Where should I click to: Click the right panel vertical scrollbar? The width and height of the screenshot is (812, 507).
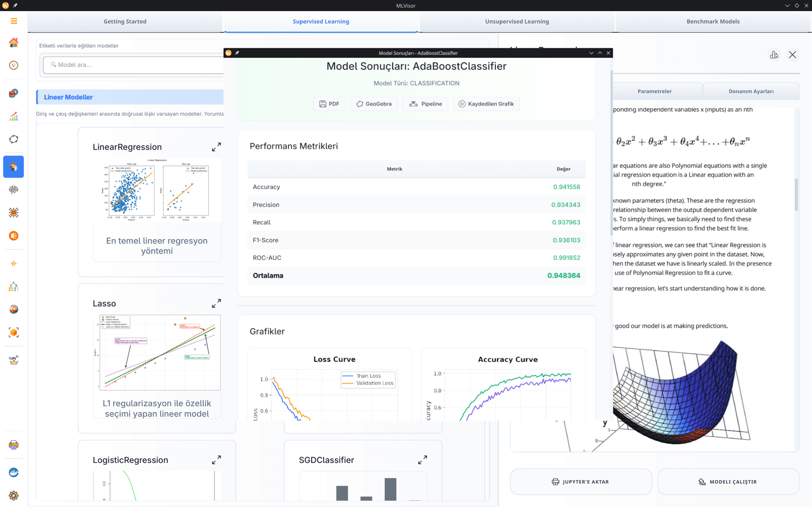pos(796,195)
